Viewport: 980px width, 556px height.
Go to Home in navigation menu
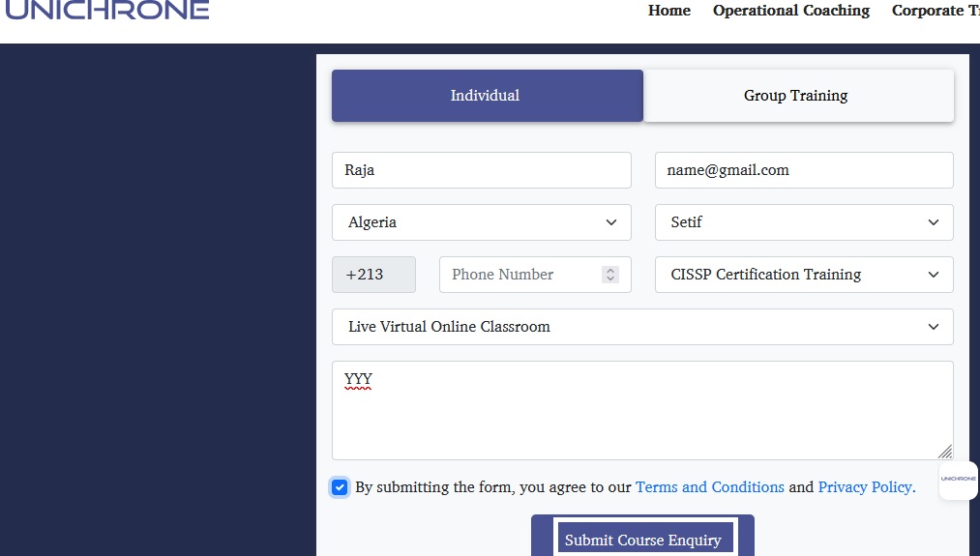pyautogui.click(x=669, y=11)
